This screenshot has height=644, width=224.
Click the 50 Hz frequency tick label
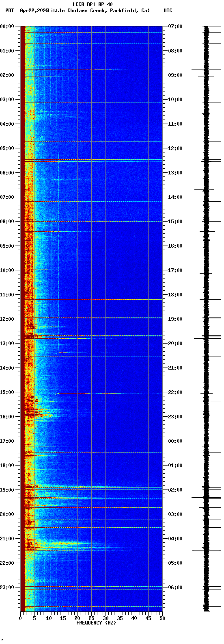[162, 618]
